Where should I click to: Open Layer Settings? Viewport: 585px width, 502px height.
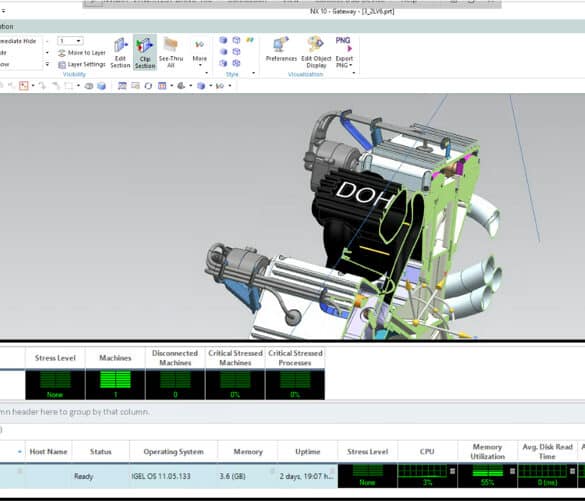(82, 65)
